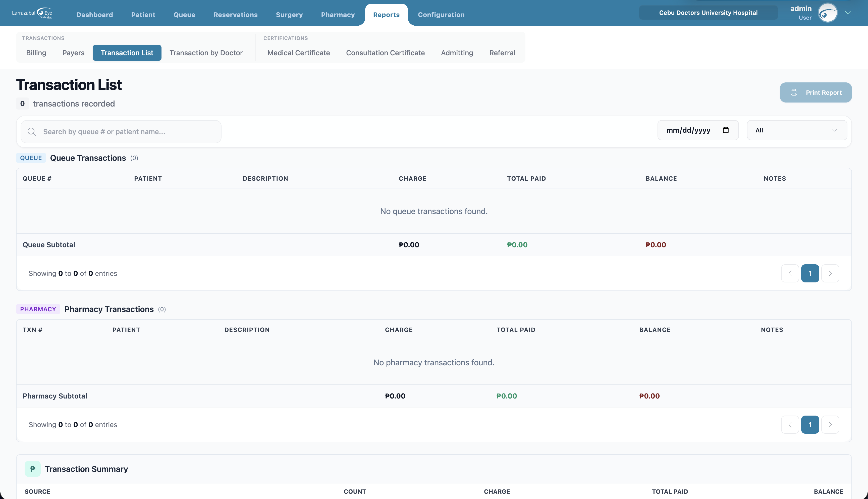Click the SOURCE column header in summary
868x499 pixels.
click(37, 491)
